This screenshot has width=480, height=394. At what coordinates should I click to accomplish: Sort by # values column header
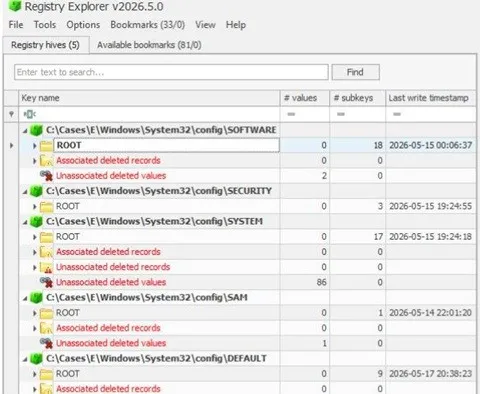point(305,98)
